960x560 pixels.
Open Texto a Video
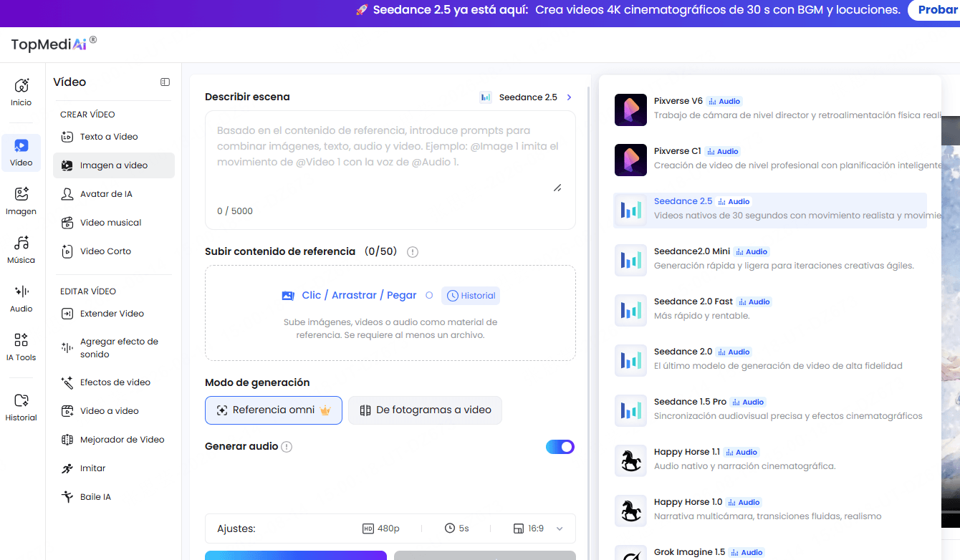(113, 137)
